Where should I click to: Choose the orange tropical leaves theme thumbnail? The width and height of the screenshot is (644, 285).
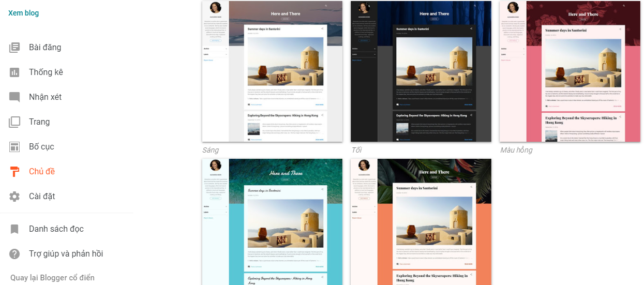[421, 222]
